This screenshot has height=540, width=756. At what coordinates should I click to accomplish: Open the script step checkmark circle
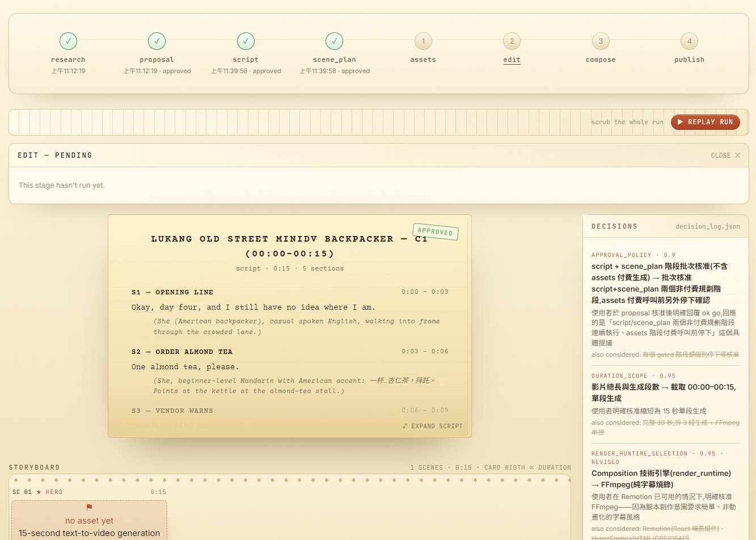point(246,41)
